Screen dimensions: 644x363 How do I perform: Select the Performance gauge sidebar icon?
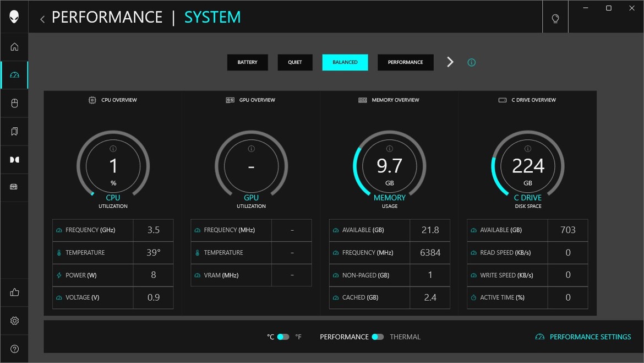tap(14, 75)
